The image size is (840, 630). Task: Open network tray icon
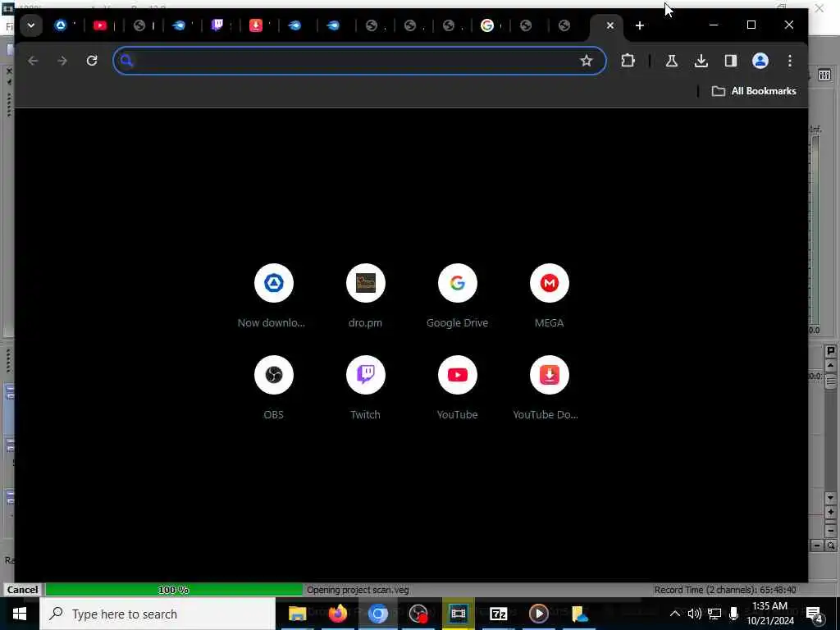(714, 614)
